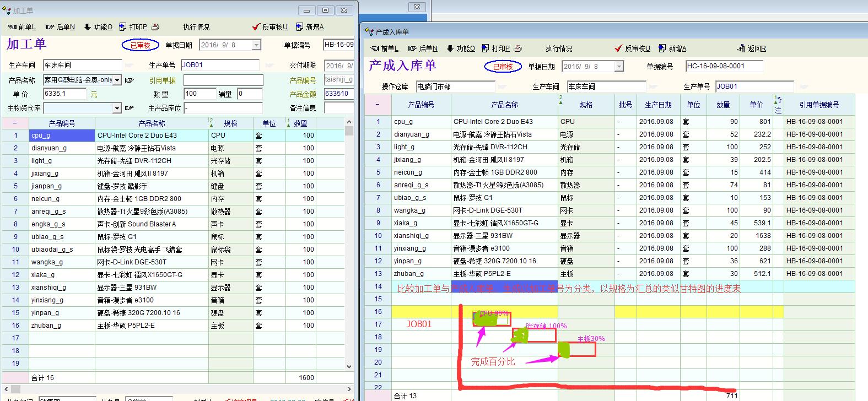Open 功能O menu in 加工单 window
The height and width of the screenshot is (401, 868).
click(x=98, y=27)
